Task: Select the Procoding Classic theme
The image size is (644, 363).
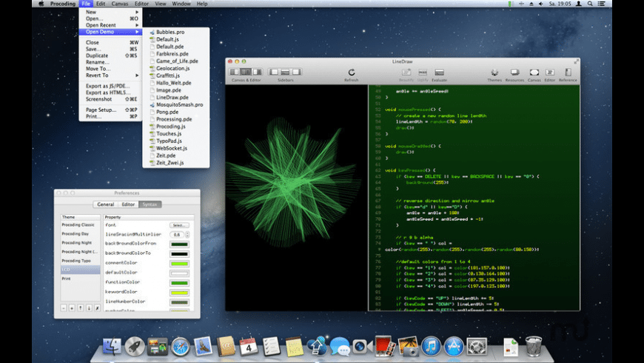Action: (x=81, y=225)
